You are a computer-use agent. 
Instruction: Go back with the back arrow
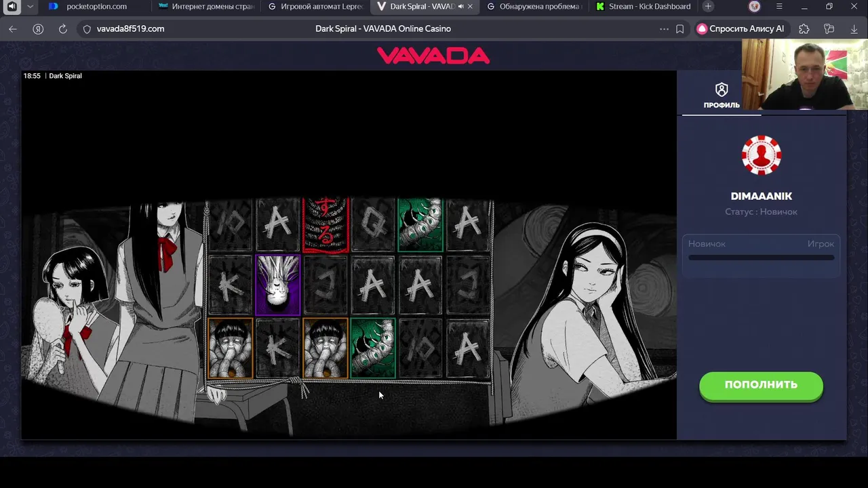click(13, 29)
